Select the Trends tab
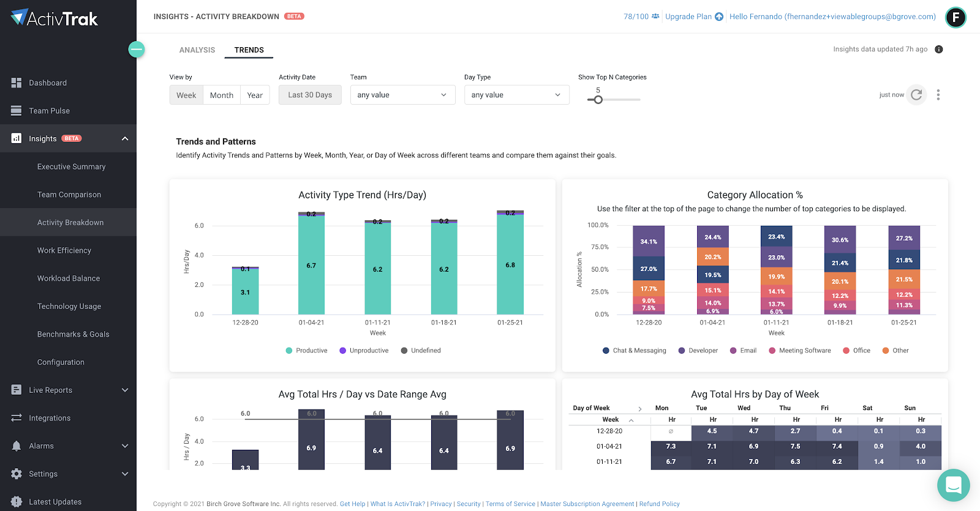980x511 pixels. pyautogui.click(x=249, y=50)
